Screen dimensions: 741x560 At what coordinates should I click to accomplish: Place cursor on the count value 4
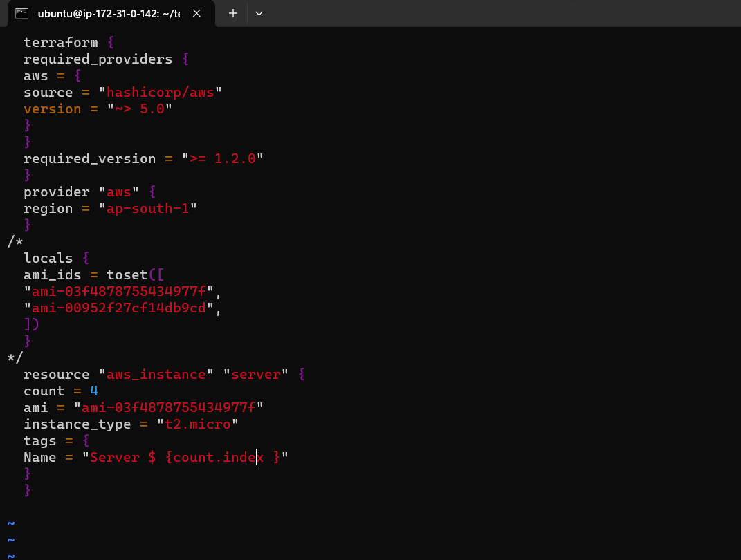coord(93,391)
